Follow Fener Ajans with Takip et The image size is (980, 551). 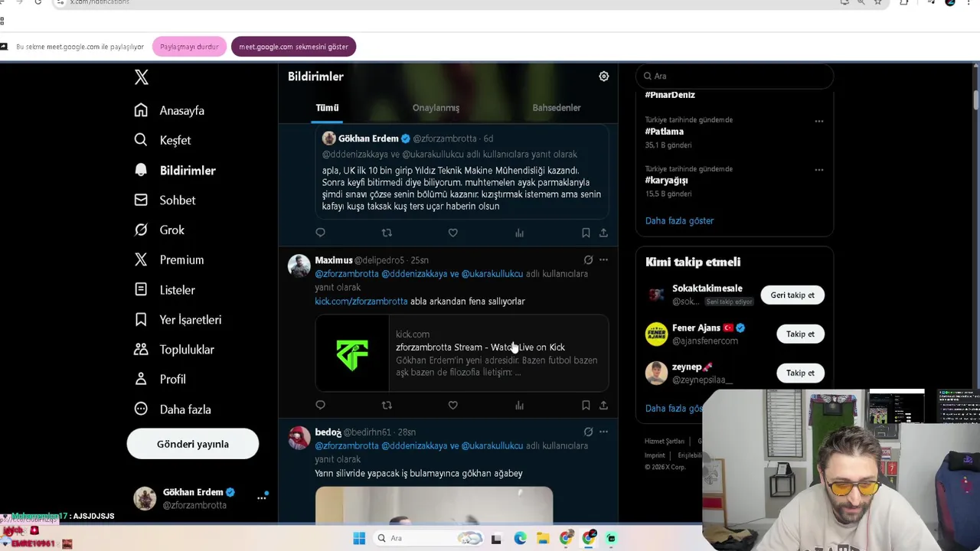click(800, 334)
